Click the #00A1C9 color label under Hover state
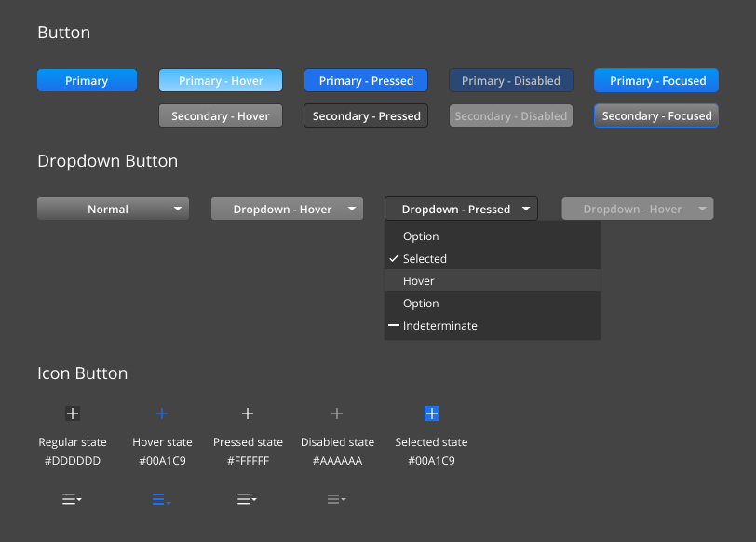The width and height of the screenshot is (756, 542). (162, 460)
